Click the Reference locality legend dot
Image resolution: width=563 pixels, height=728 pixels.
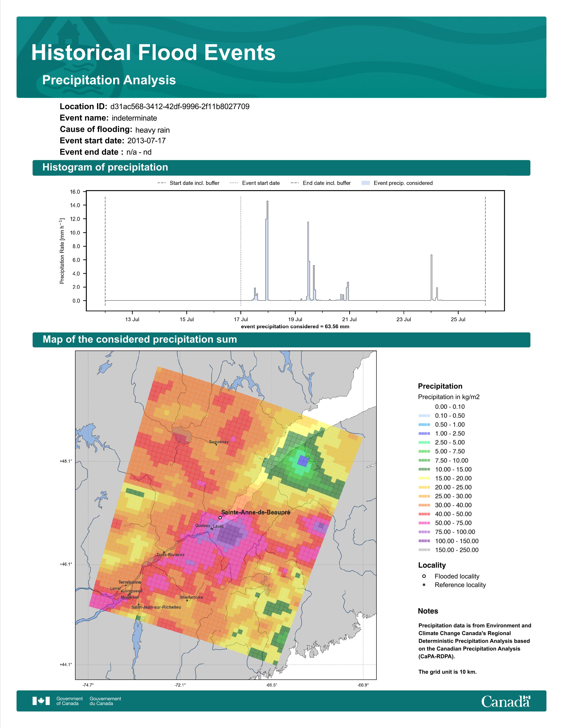(424, 585)
